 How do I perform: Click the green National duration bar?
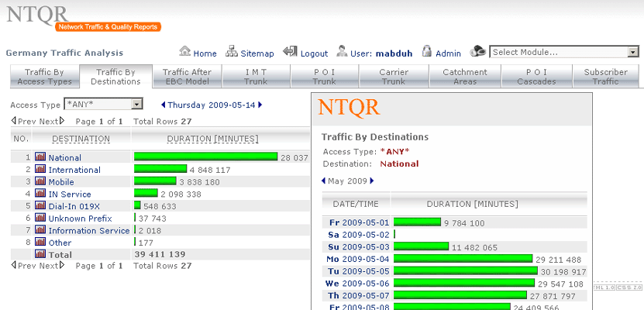click(x=205, y=157)
